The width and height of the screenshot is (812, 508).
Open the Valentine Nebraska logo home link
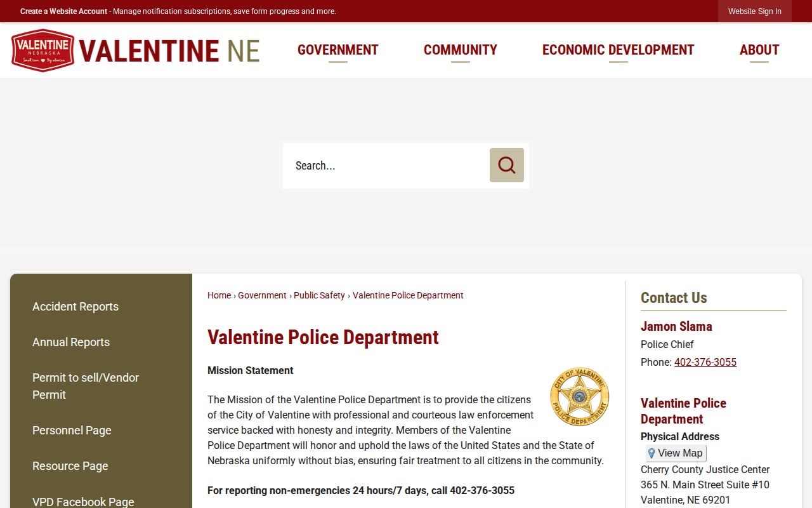click(136, 50)
